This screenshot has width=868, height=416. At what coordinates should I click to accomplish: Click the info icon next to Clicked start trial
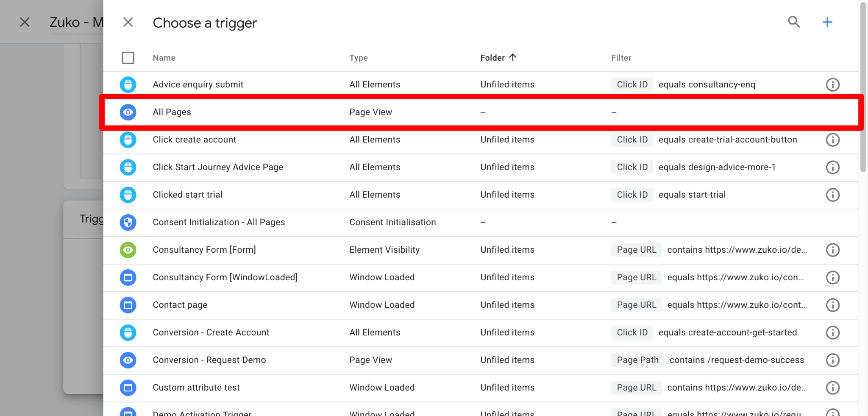point(832,195)
